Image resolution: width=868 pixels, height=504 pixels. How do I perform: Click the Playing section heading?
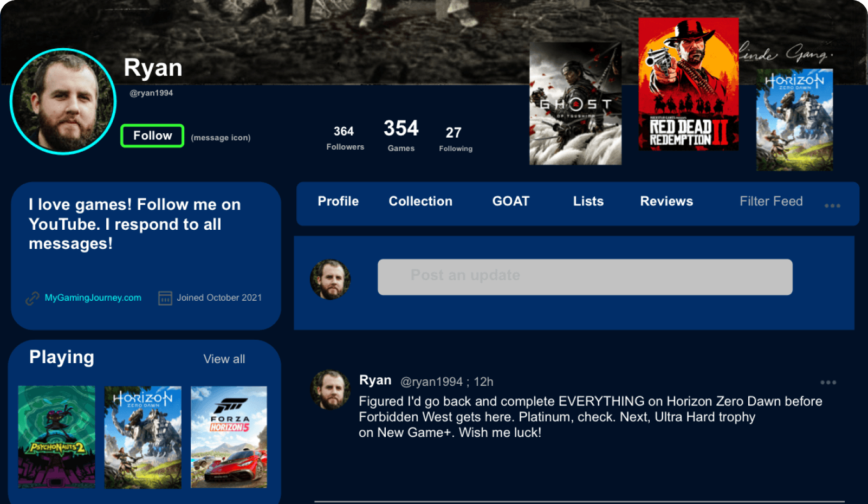pyautogui.click(x=62, y=357)
